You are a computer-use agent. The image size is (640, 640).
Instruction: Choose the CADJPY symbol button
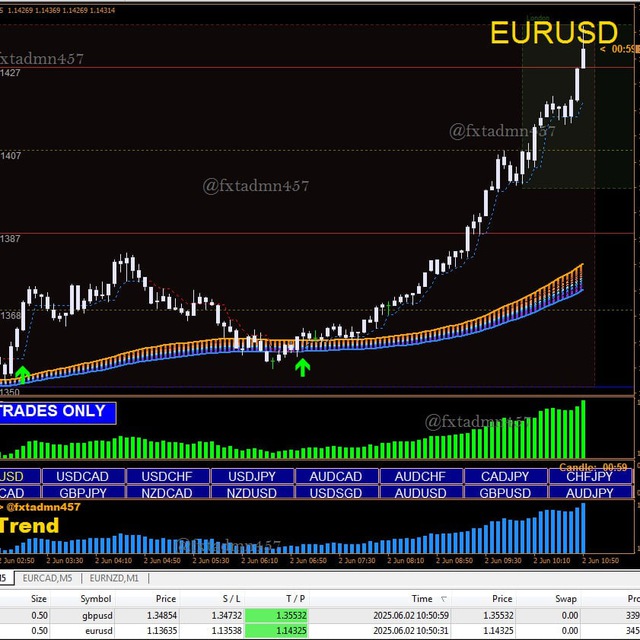tap(505, 476)
